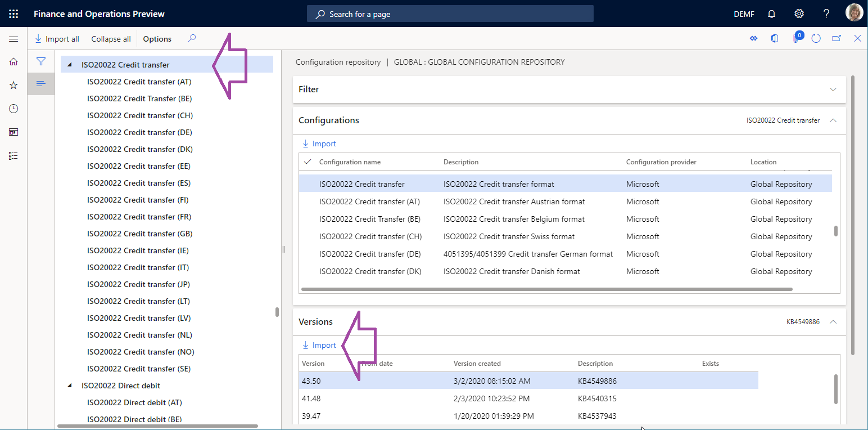Collapse the Filter section chevron

832,89
